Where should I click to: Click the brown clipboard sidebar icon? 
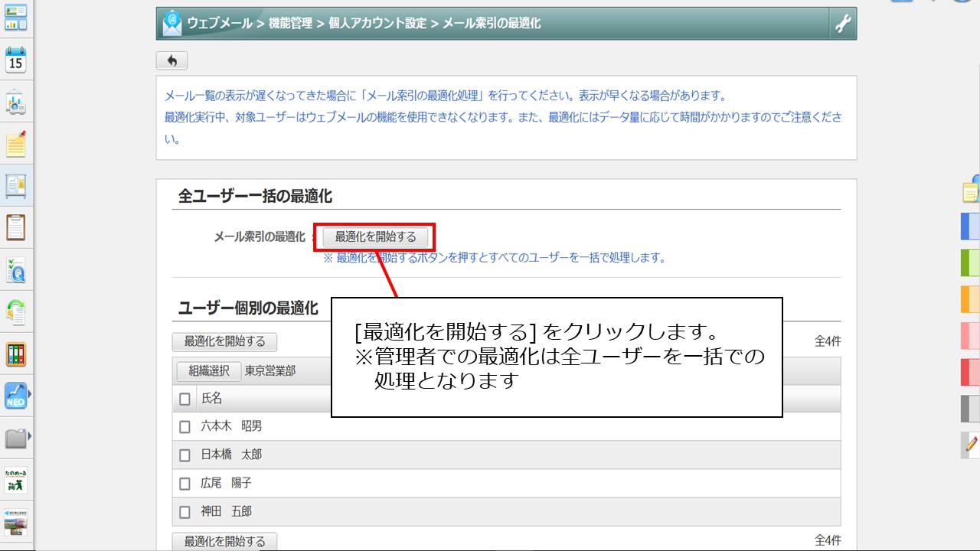pyautogui.click(x=16, y=227)
